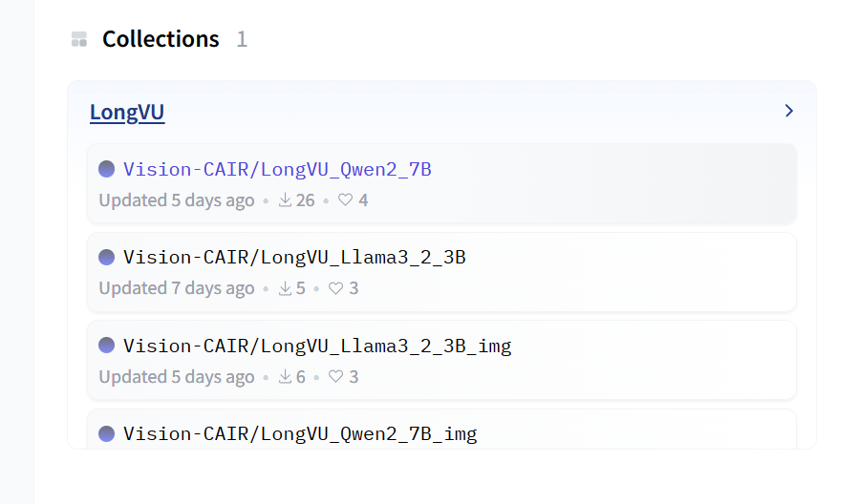Click heart icon on LongVU_Qwen2_7B card

[346, 200]
